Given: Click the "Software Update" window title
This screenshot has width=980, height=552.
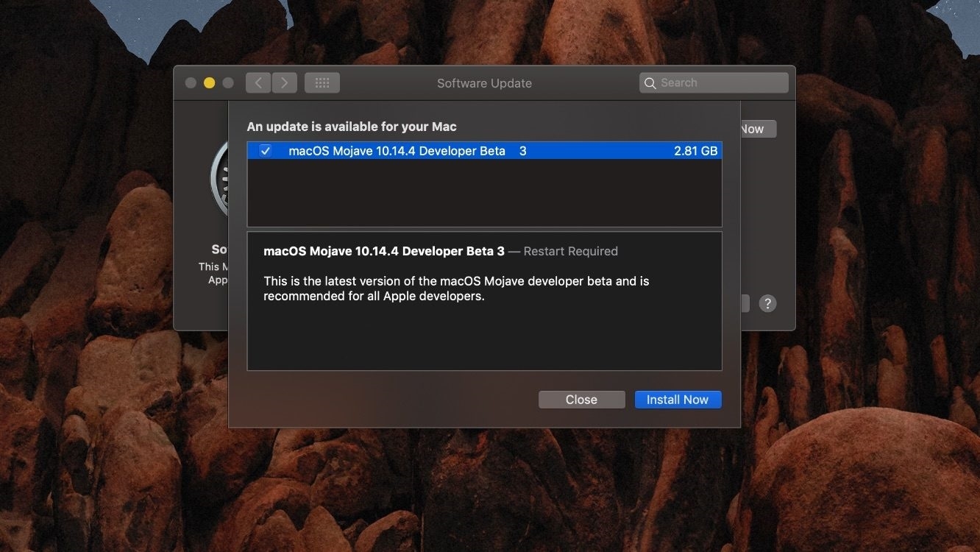Looking at the screenshot, I should click(484, 83).
